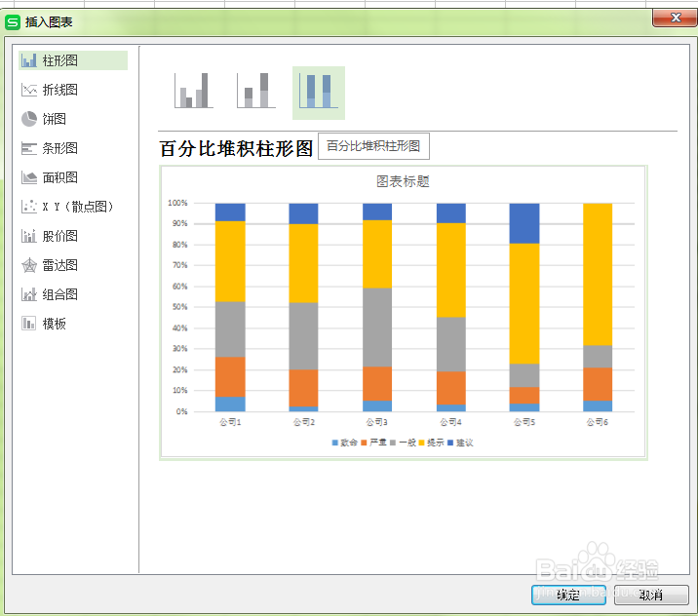Click the 提示 legend entry

tap(431, 443)
